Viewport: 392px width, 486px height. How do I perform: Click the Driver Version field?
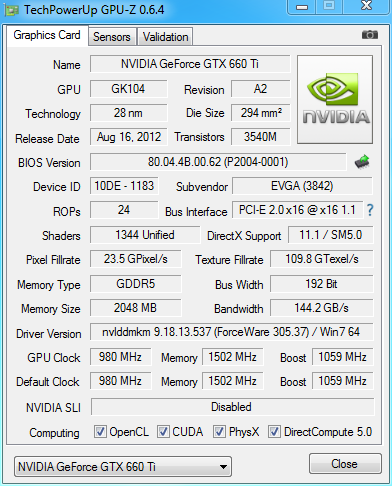[x=231, y=332]
